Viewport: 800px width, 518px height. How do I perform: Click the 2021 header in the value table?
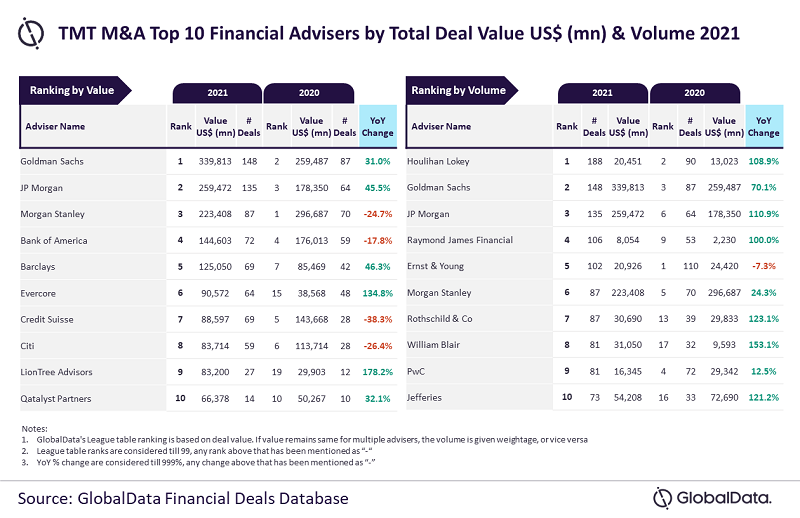click(x=217, y=93)
